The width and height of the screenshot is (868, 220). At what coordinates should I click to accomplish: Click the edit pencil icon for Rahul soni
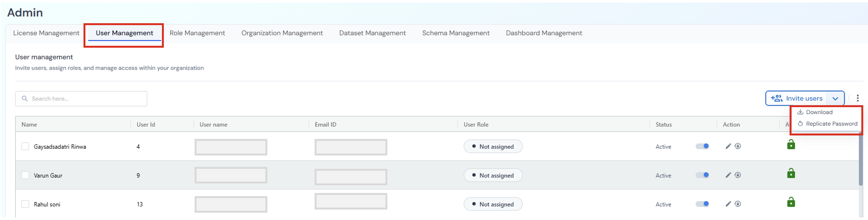click(x=728, y=204)
